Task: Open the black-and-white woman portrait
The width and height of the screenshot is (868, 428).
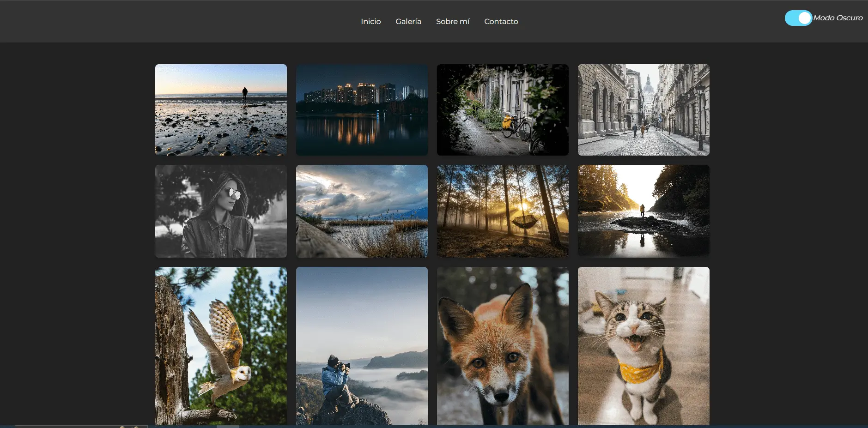Action: 220,211
